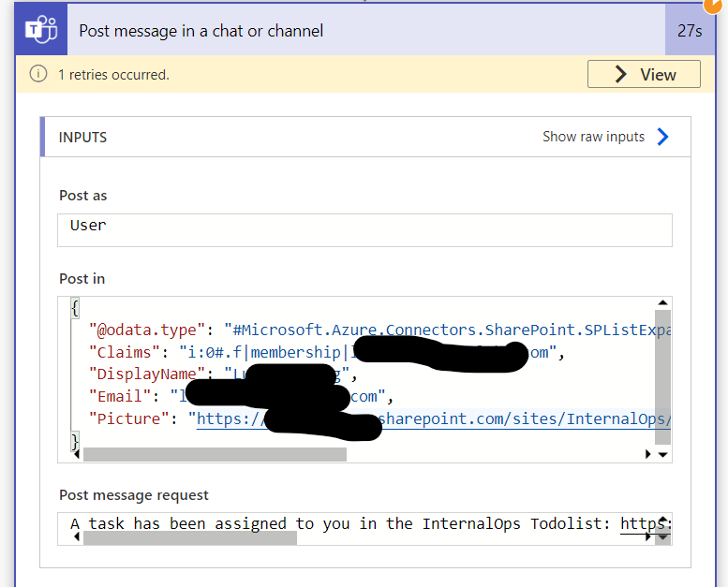Click the Microsoft Teams icon in the header
Viewport: 728px width, 587px height.
41,30
